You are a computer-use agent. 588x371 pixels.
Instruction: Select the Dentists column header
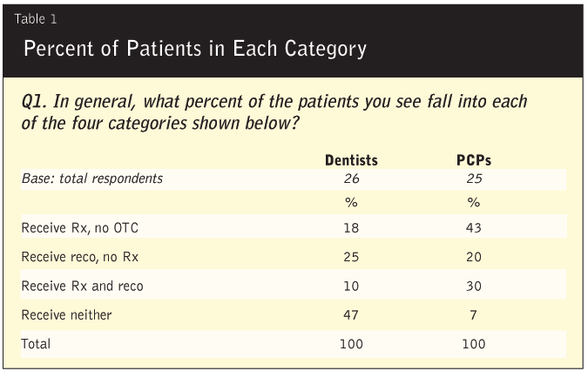pyautogui.click(x=351, y=161)
